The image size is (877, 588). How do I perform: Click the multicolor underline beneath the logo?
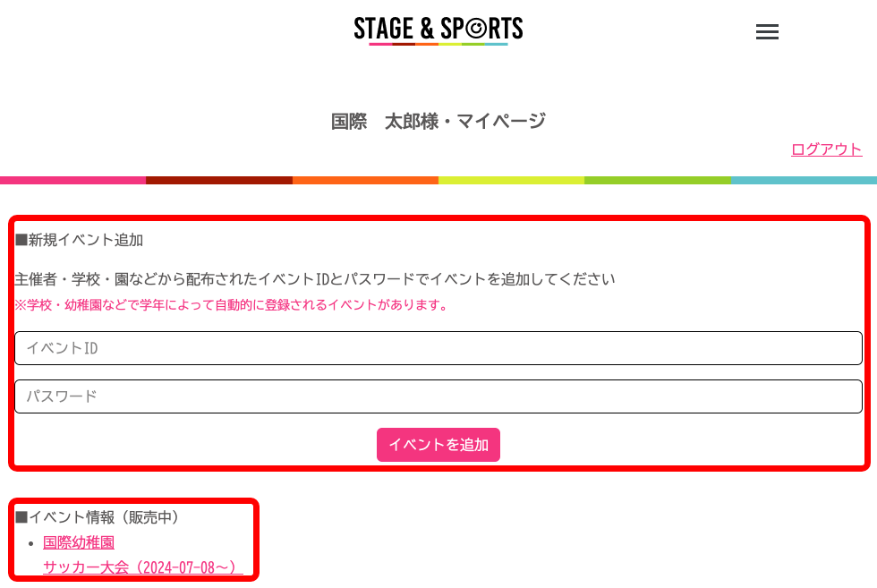tap(438, 43)
